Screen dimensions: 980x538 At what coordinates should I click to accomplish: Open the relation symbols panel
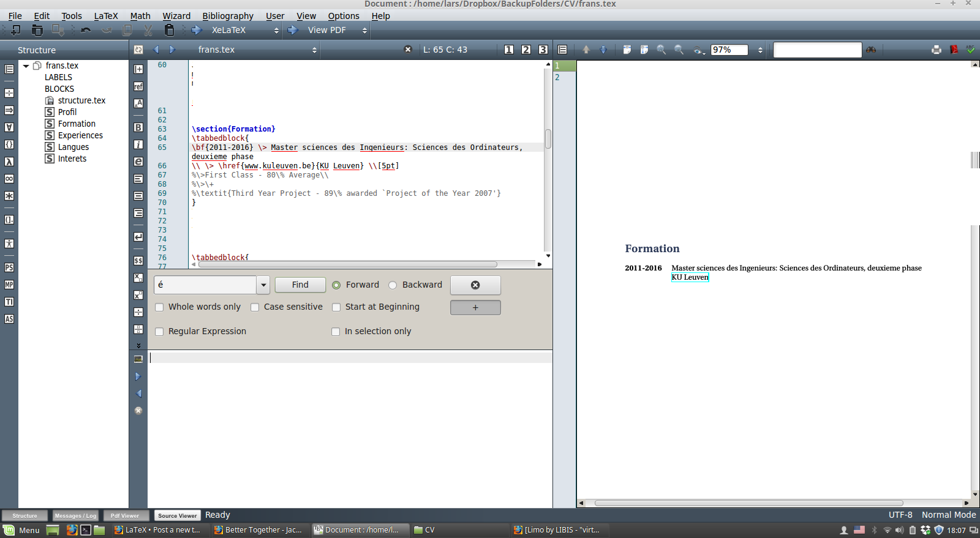9,93
